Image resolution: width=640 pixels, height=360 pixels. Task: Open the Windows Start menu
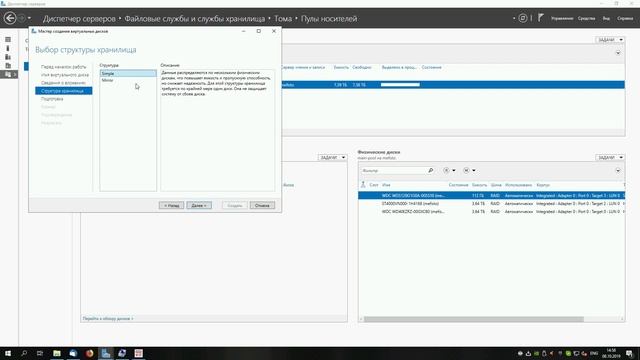[8, 353]
